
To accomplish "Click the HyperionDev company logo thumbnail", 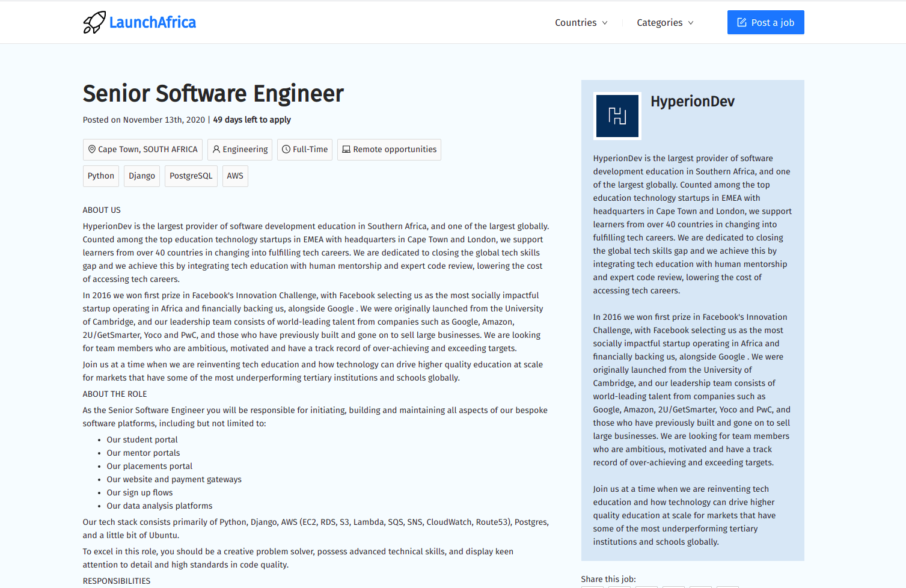I will pos(617,116).
